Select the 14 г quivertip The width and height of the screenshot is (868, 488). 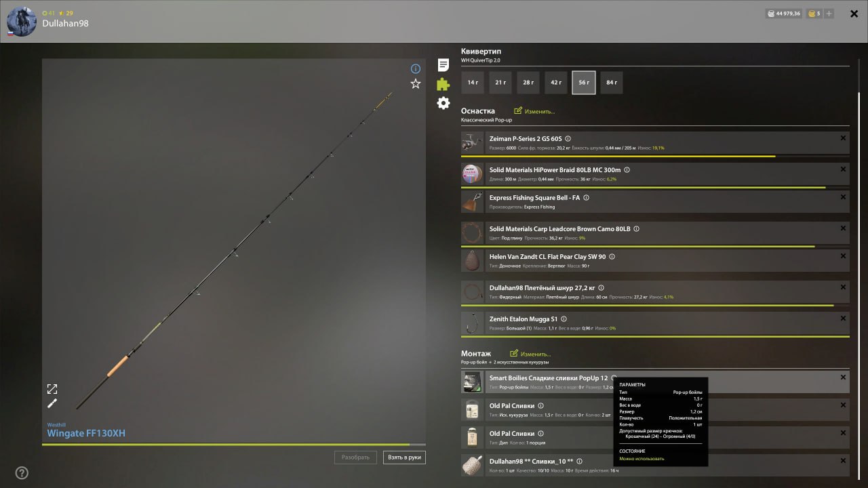click(473, 83)
